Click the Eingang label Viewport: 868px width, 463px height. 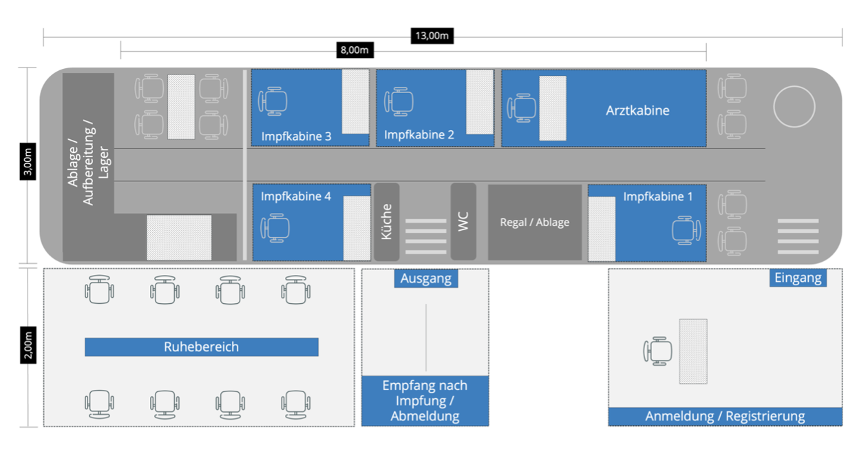point(798,278)
